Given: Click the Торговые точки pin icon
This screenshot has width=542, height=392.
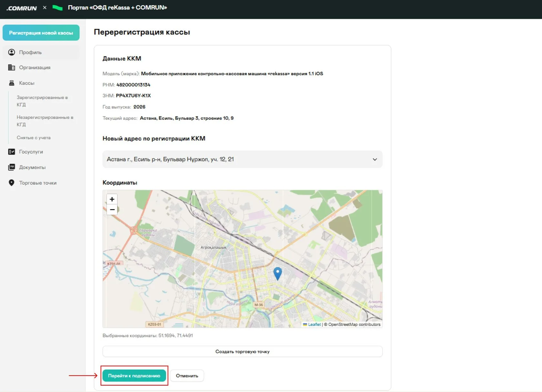Looking at the screenshot, I should (12, 183).
